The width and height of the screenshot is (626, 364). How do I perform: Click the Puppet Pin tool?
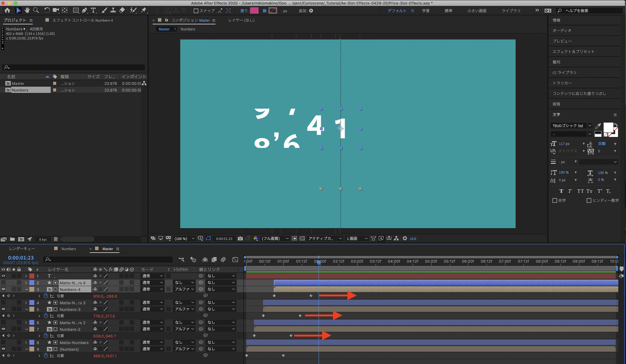pyautogui.click(x=144, y=10)
